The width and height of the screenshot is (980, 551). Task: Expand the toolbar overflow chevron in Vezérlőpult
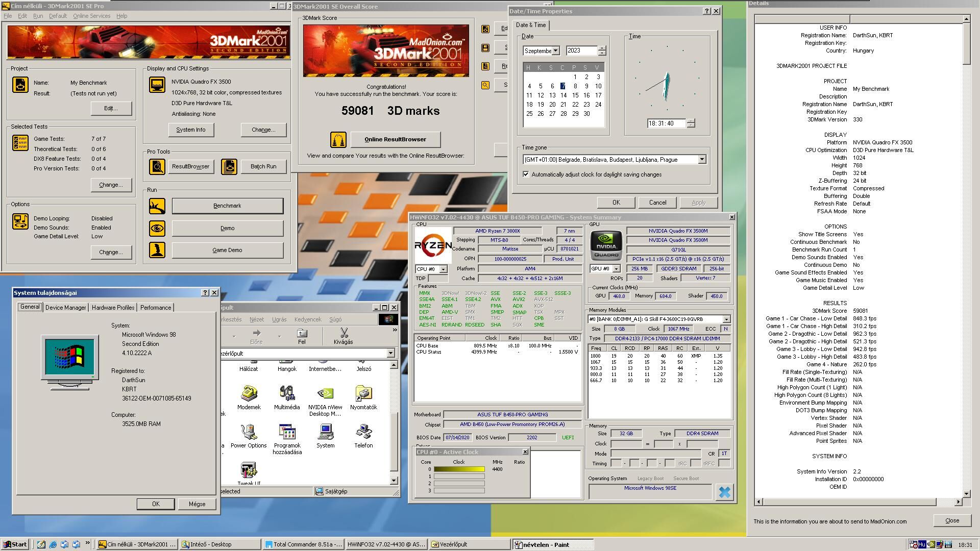pos(395,330)
